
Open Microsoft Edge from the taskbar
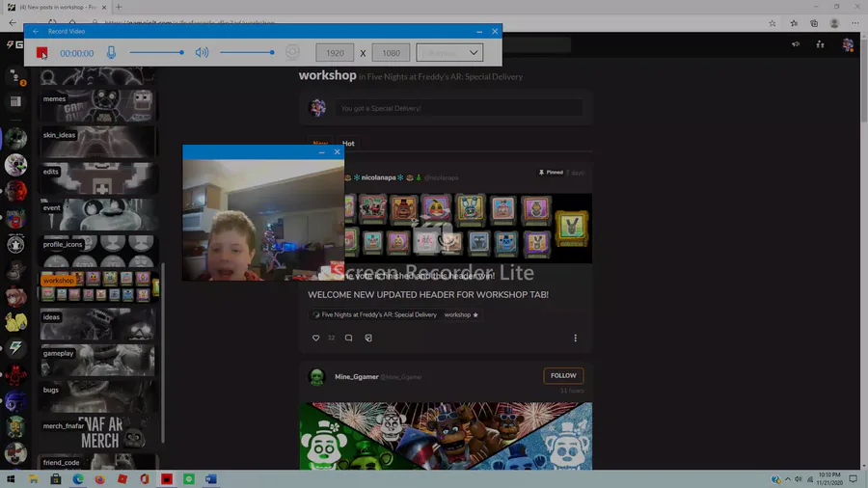coord(77,479)
